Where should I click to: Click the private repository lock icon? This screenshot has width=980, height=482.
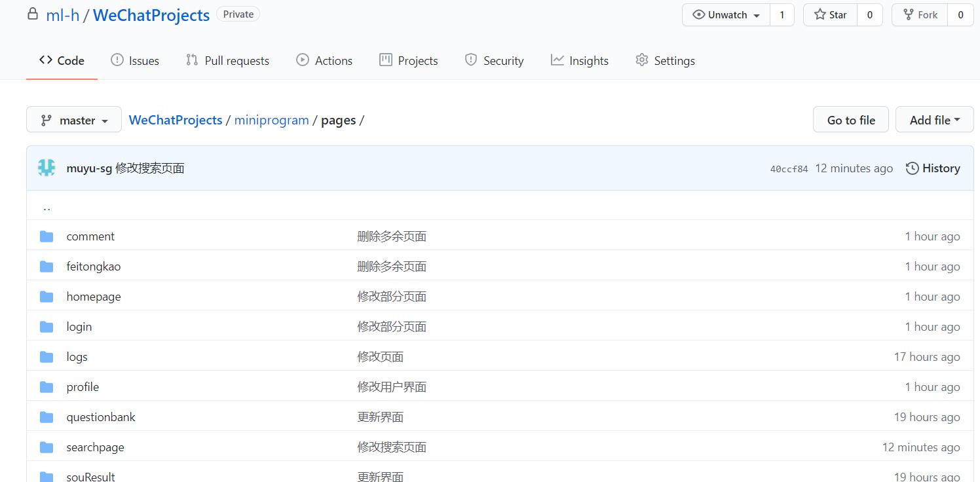(x=32, y=14)
